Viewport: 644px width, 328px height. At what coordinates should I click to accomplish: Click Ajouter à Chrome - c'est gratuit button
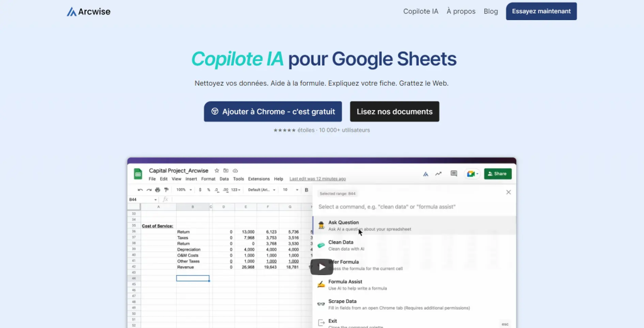273,111
